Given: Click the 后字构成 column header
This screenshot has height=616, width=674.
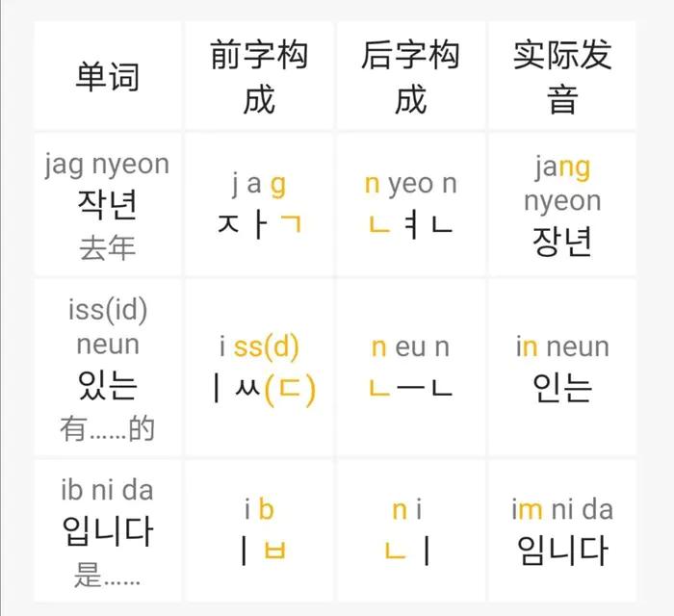Looking at the screenshot, I should tap(410, 77).
